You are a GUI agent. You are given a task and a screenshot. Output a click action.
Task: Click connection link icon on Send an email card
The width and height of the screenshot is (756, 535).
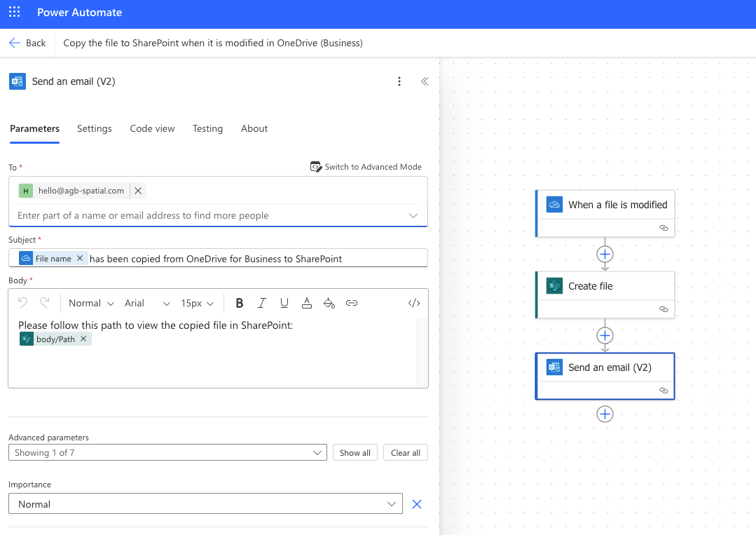click(x=664, y=391)
